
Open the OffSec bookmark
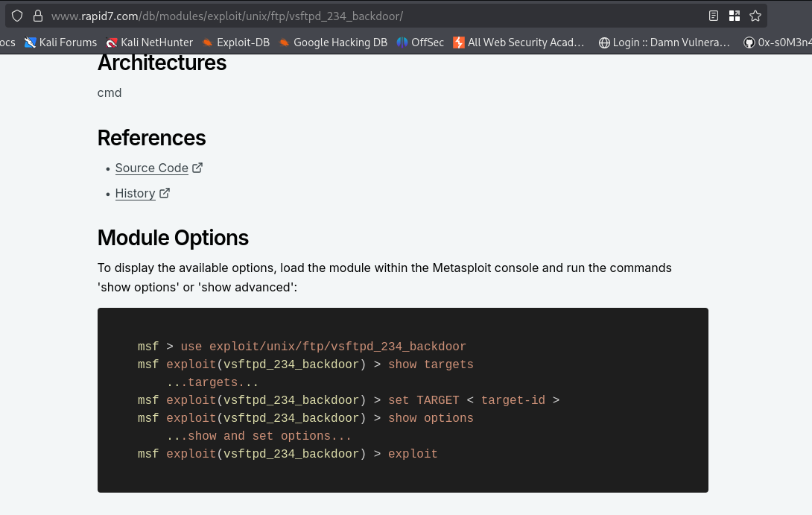coord(420,42)
